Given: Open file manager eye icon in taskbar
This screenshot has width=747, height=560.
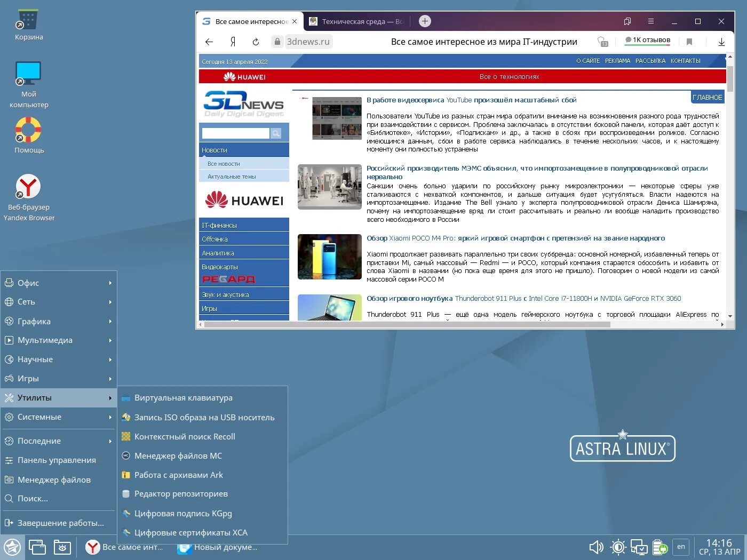Looking at the screenshot, I should (62, 547).
